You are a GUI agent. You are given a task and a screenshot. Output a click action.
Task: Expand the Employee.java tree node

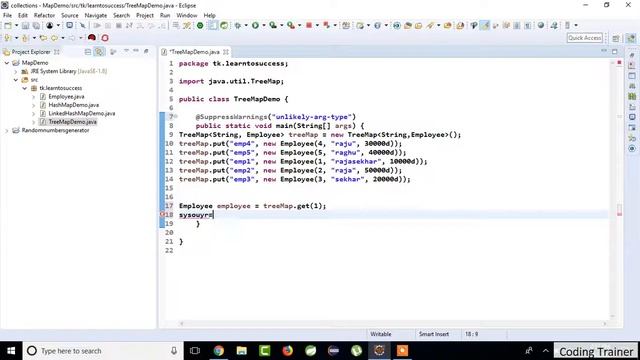tap(34, 97)
